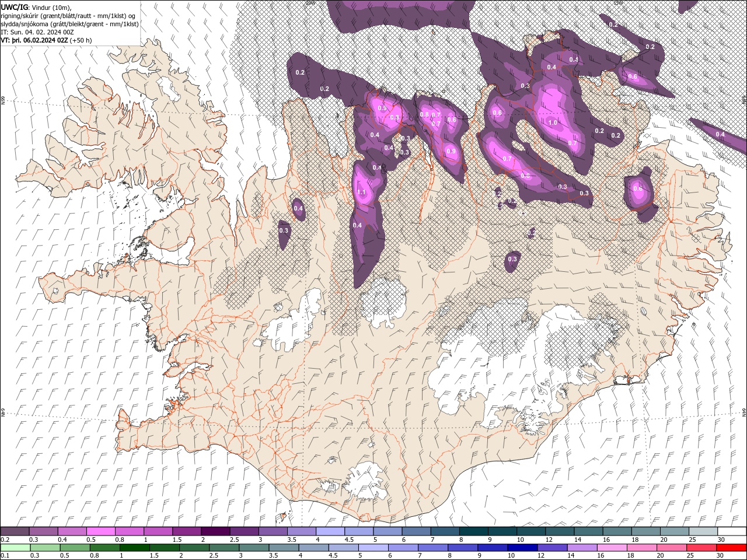Click the title text 'UWC/IG: Vindur (10m)'
747x560 pixels.
[36, 7]
